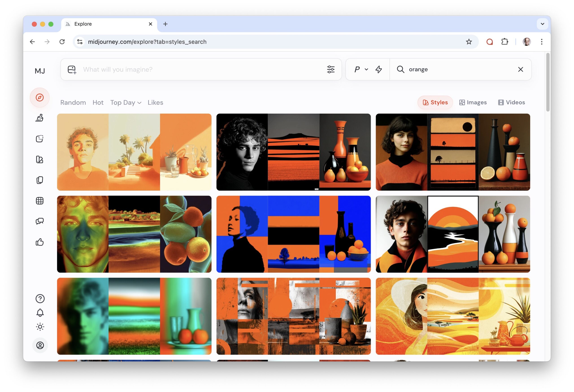Screen dimensions: 574x392
Task: Click the notifications bell icon
Action: coord(40,313)
